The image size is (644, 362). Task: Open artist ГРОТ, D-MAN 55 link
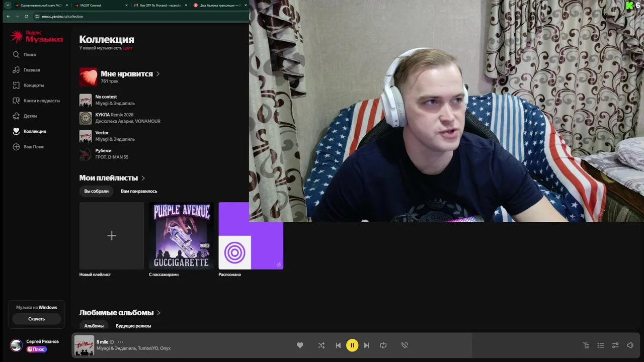pyautogui.click(x=112, y=157)
